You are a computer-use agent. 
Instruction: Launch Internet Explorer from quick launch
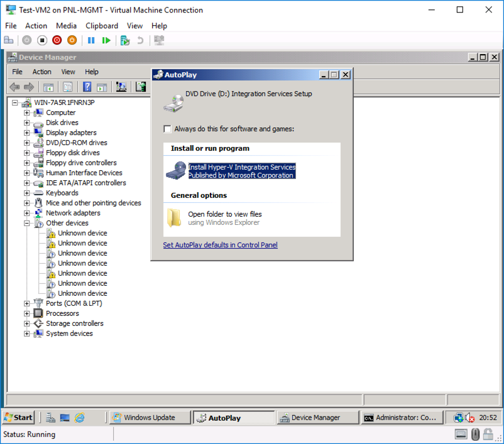tap(79, 418)
